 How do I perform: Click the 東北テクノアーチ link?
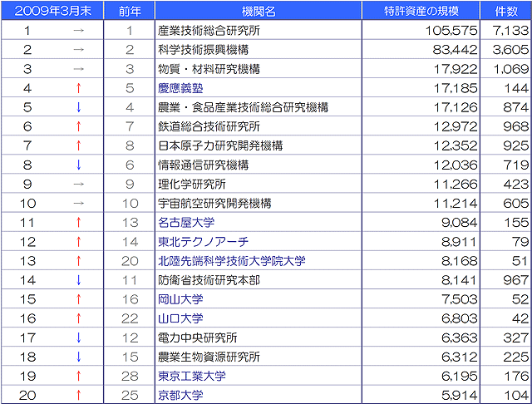[x=202, y=242]
